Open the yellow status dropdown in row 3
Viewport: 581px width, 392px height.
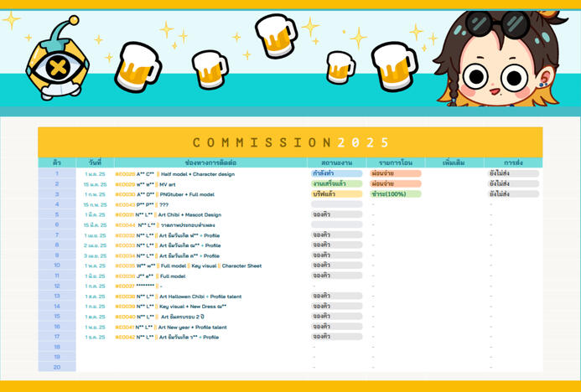[336, 194]
